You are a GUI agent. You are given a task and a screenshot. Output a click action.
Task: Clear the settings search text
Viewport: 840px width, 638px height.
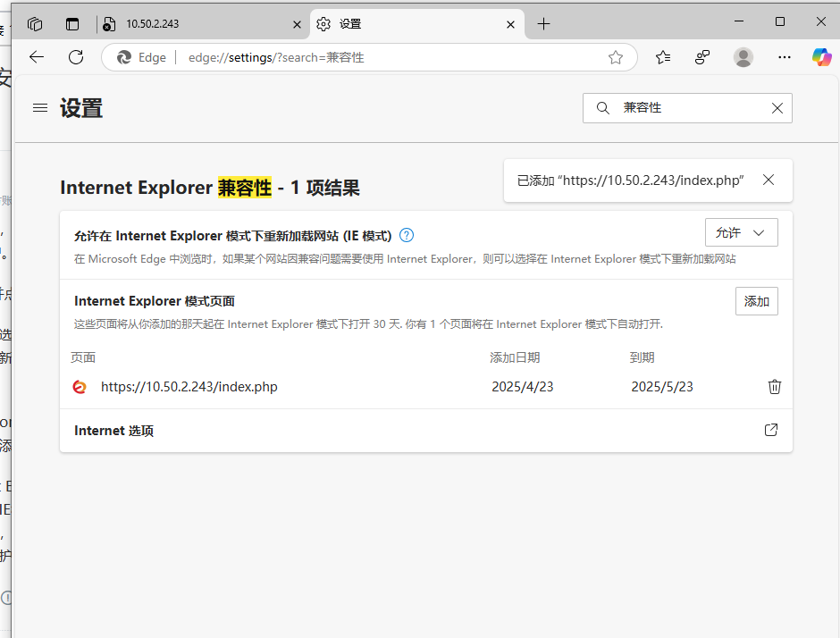[777, 108]
